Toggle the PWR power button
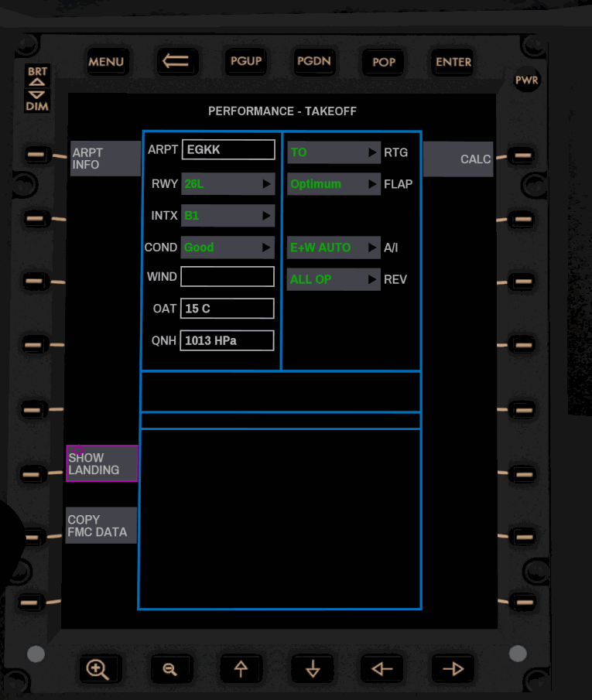 (527, 80)
